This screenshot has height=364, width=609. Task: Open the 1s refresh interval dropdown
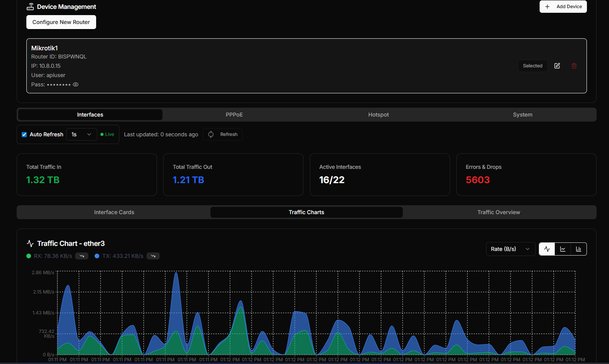pos(81,134)
